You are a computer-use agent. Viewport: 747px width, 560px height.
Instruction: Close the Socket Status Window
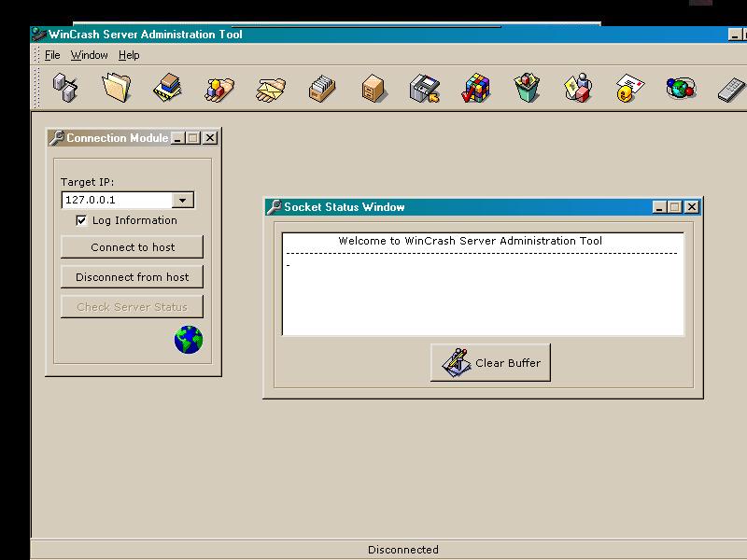click(x=692, y=207)
